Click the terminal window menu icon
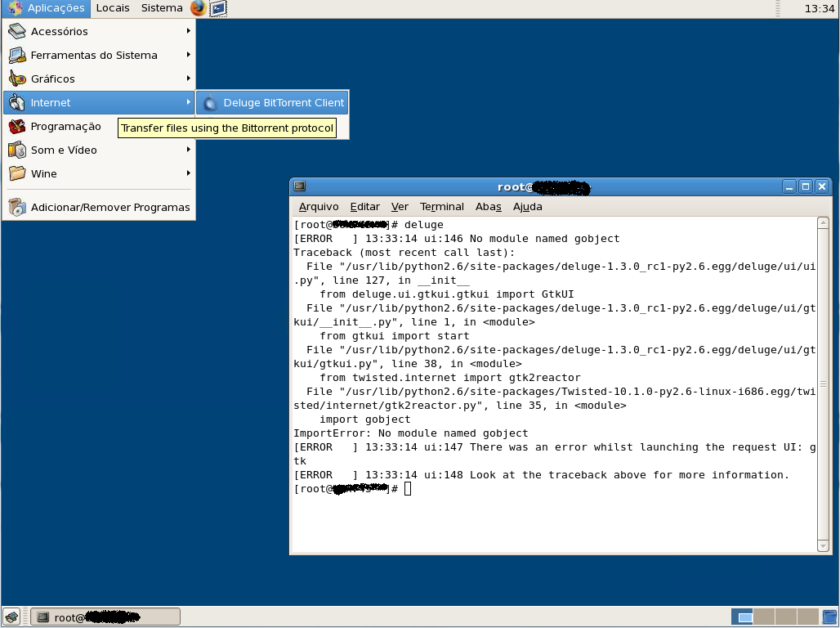This screenshot has width=840, height=628. click(300, 186)
